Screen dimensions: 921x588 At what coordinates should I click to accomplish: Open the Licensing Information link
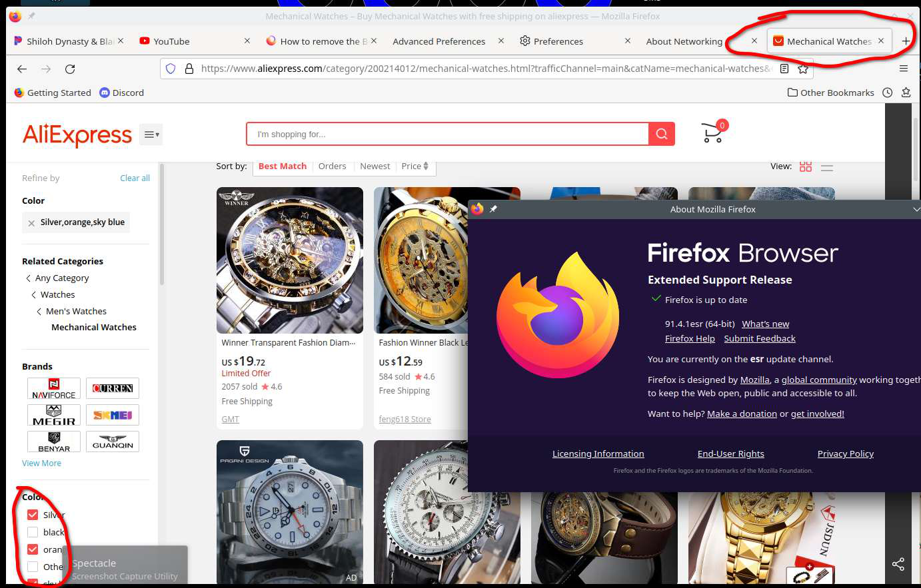[x=598, y=453]
